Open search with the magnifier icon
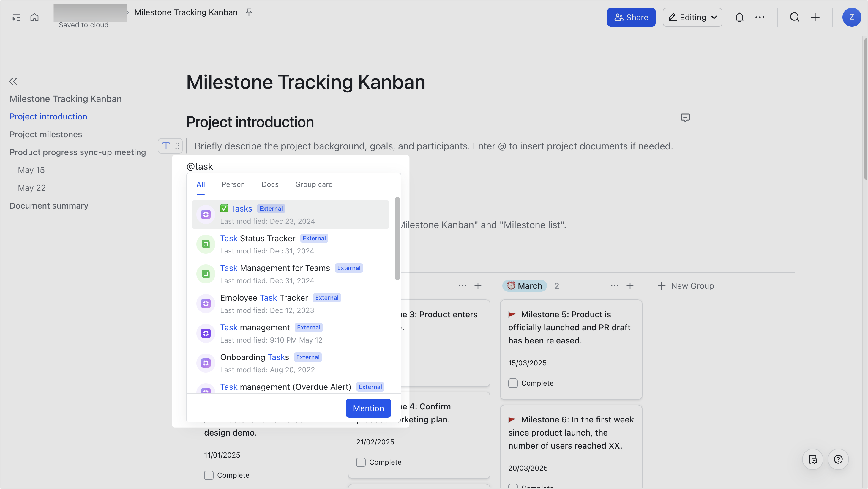The height and width of the screenshot is (489, 868). tap(795, 17)
